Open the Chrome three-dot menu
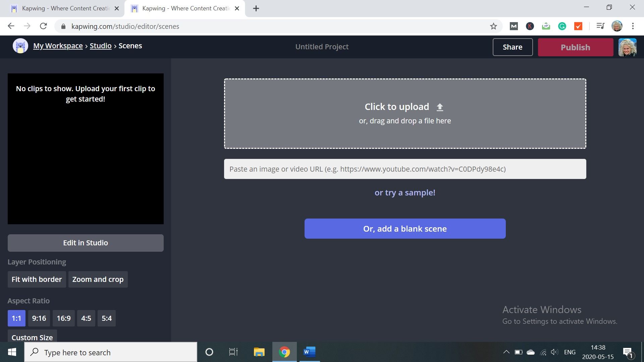The width and height of the screenshot is (644, 362). pyautogui.click(x=633, y=26)
